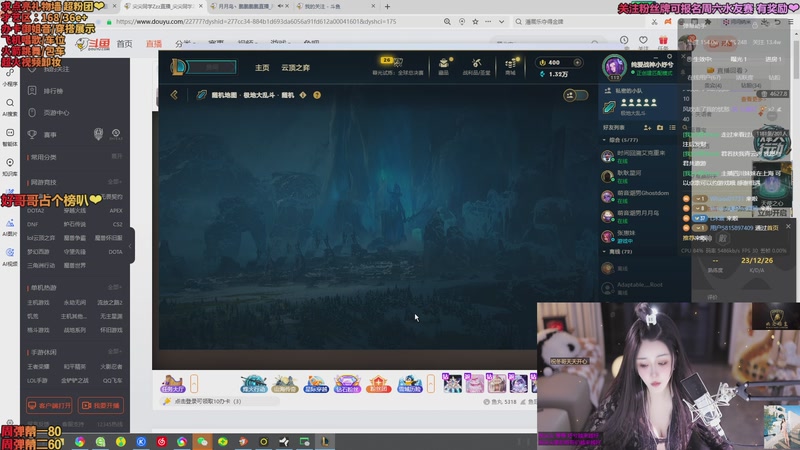
Task: Click the browser address bar URL
Action: click(256, 21)
